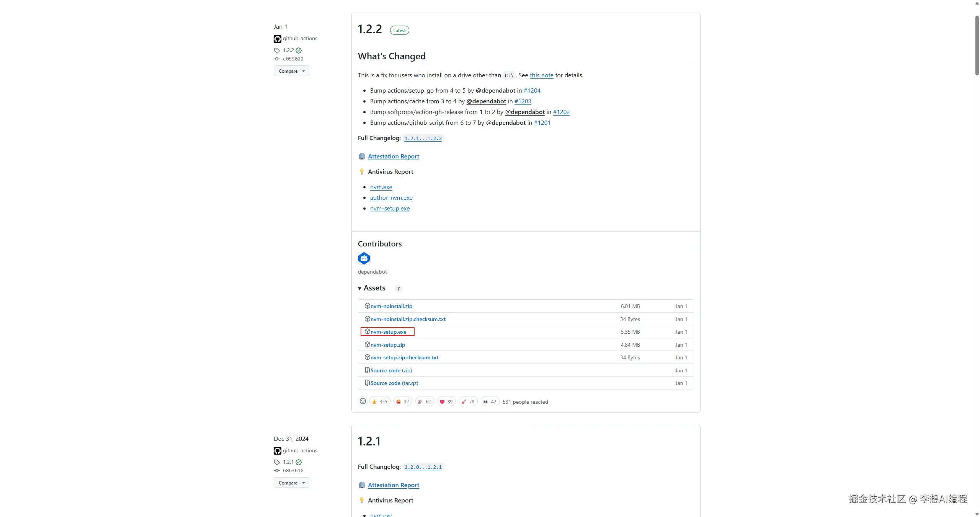Click the github-actions avatar for release 1.2.2
This screenshot has height=517, width=980.
[278, 39]
